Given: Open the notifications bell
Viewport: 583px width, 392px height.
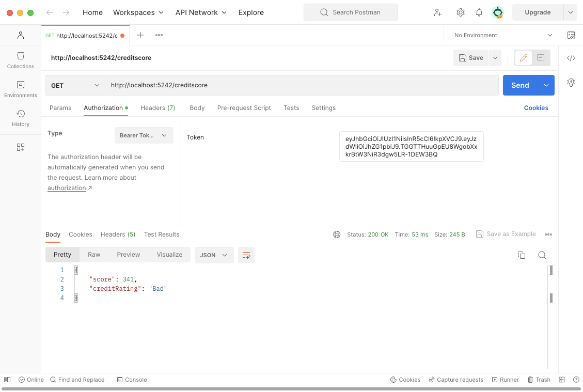Looking at the screenshot, I should [x=479, y=12].
